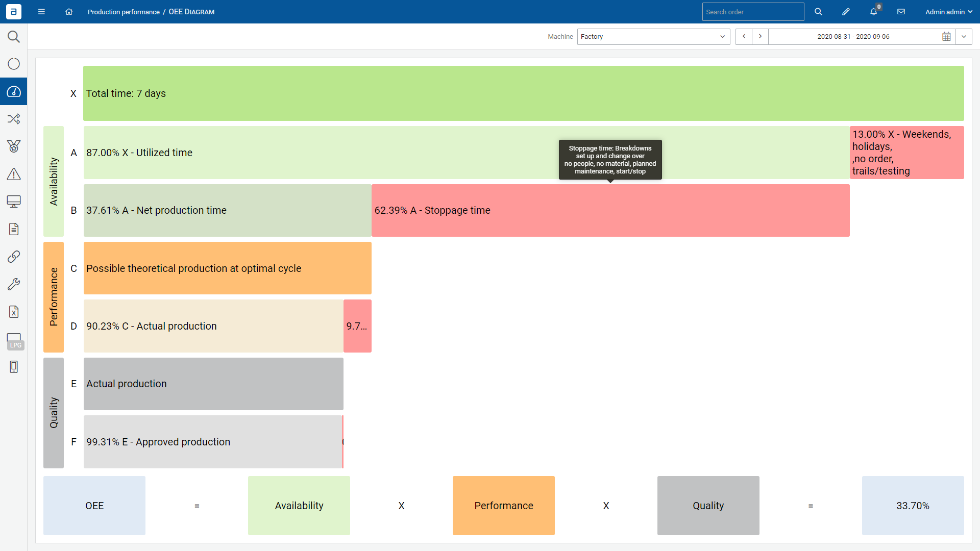
Task: Click the gray Quality formula box
Action: [708, 506]
